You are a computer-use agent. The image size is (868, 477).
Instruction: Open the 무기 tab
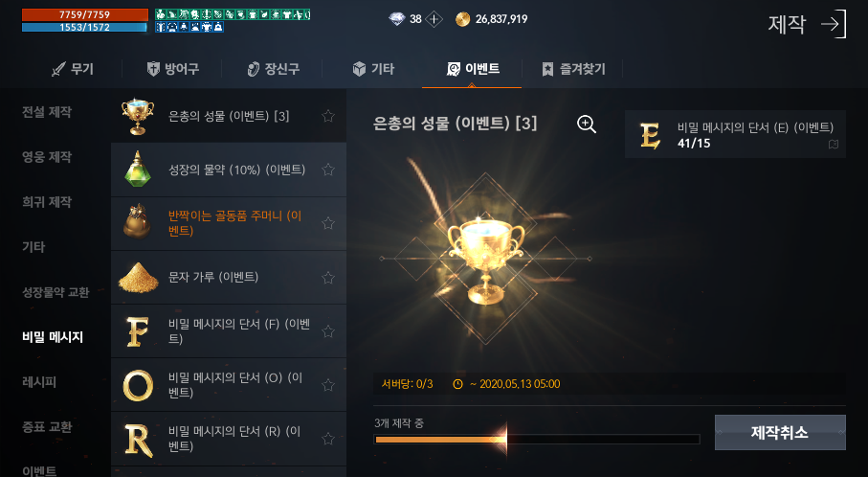tap(73, 69)
